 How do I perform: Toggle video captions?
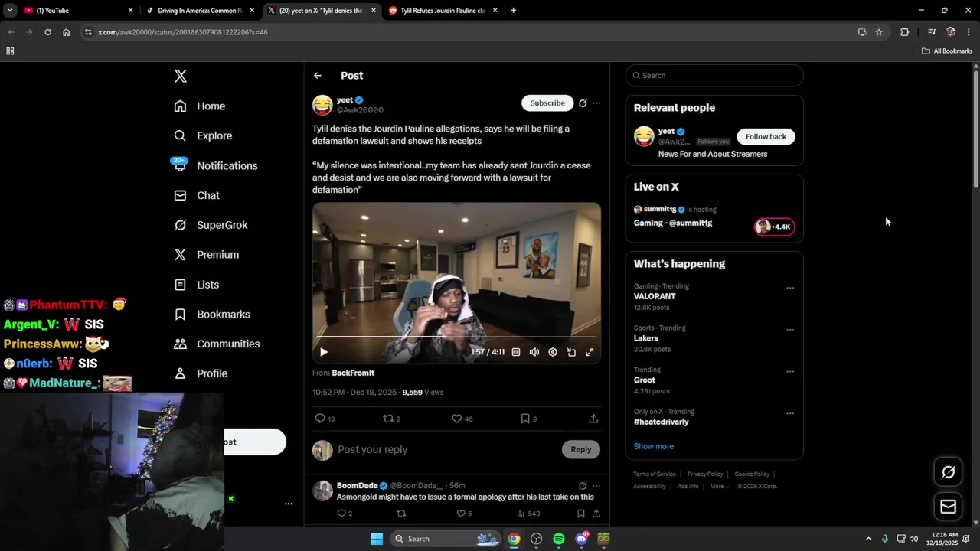click(x=516, y=352)
